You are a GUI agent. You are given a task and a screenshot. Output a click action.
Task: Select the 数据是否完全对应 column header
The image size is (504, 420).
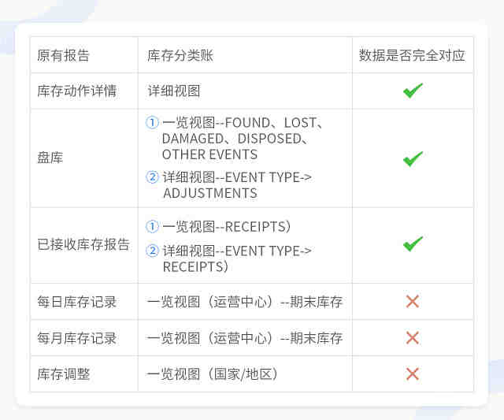coord(412,55)
